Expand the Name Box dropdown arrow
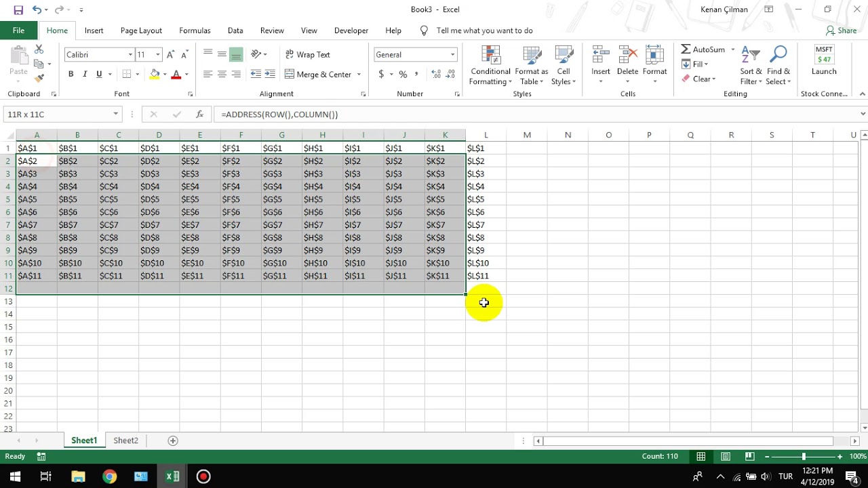The height and width of the screenshot is (488, 868). (x=116, y=115)
